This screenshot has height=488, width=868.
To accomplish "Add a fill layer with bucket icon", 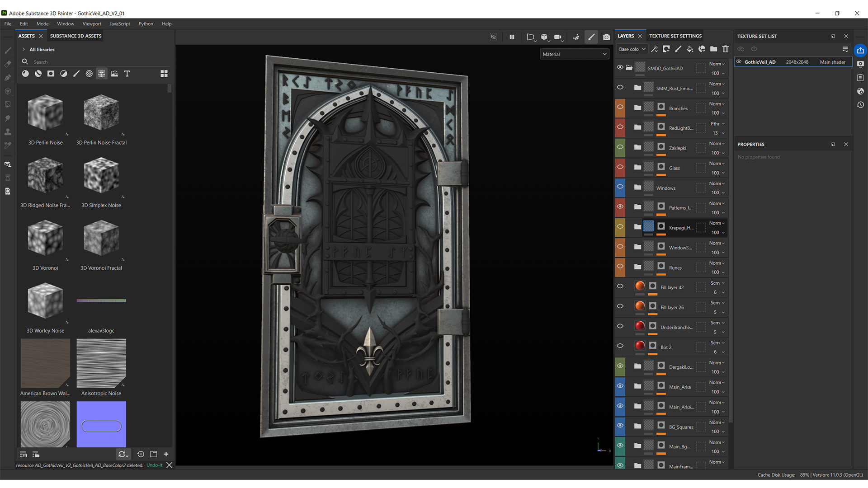I will point(690,49).
